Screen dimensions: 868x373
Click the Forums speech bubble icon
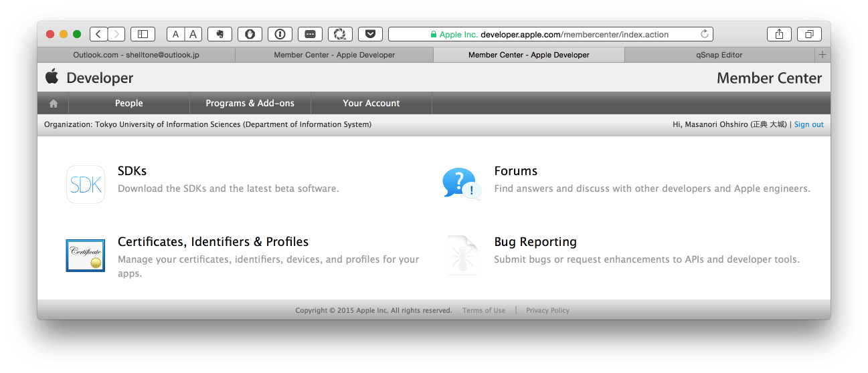(x=462, y=184)
